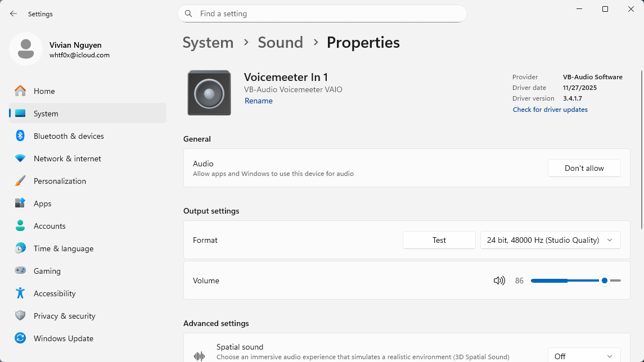Viewport: 644px width, 362px height.
Task: Go to Sound in the breadcrumb
Action: [280, 43]
